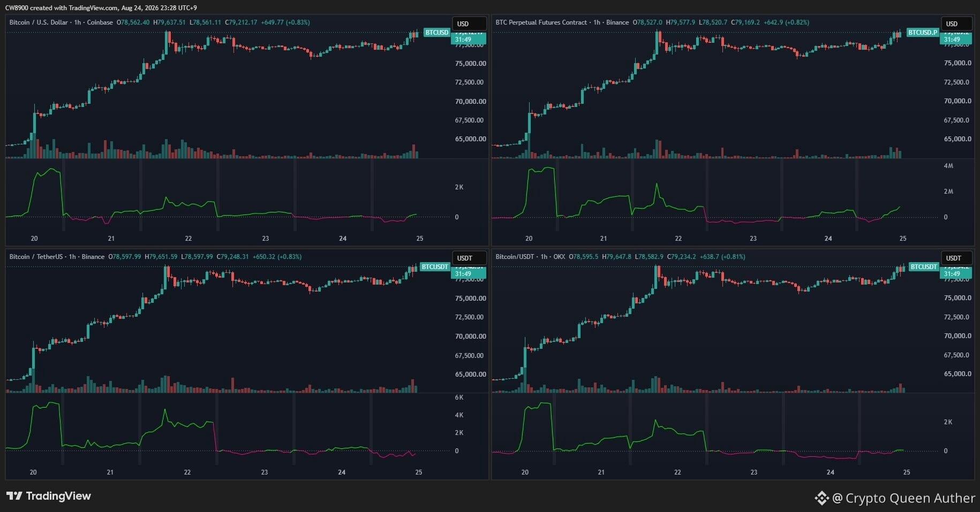
Task: Click the "Bitcoin / U.S. Dollar · 1h · Coinbase" chart title
Action: (x=61, y=22)
